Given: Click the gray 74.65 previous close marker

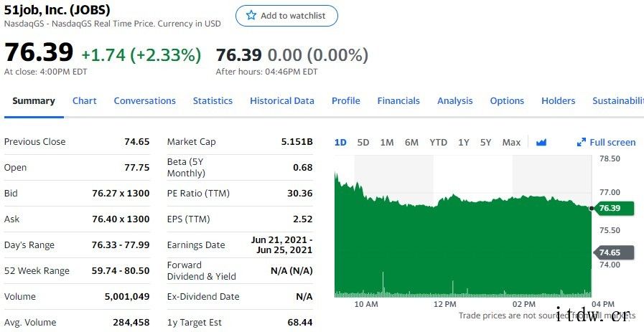Looking at the screenshot, I should [x=612, y=252].
